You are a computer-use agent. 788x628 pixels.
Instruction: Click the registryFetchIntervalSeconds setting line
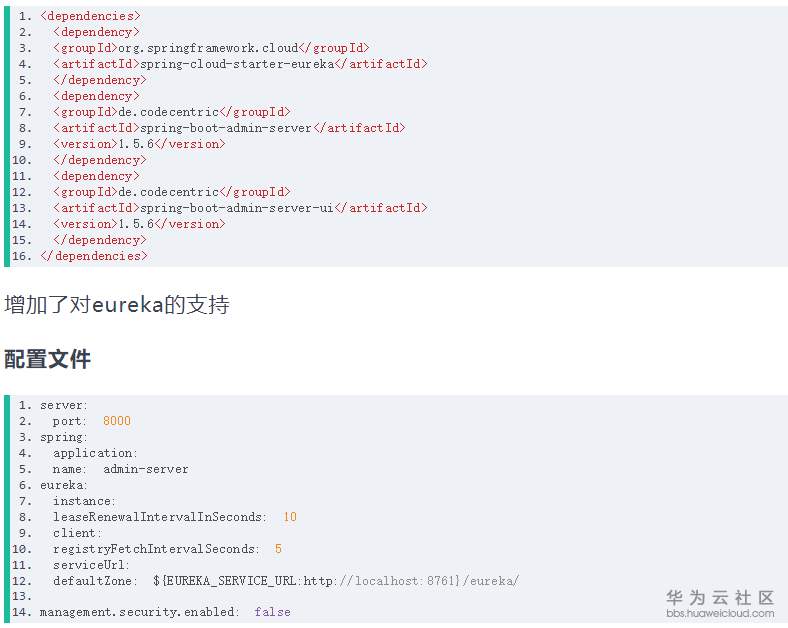(x=167, y=549)
